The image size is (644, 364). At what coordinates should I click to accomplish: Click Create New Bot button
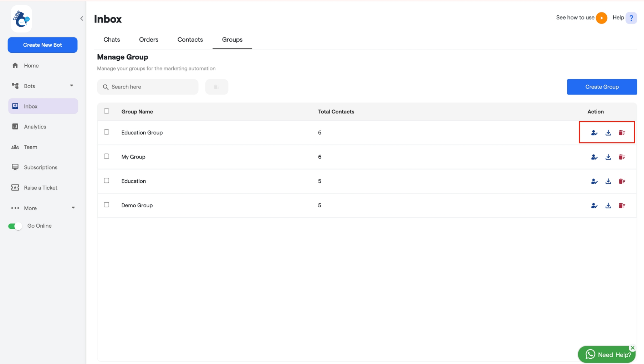(42, 45)
